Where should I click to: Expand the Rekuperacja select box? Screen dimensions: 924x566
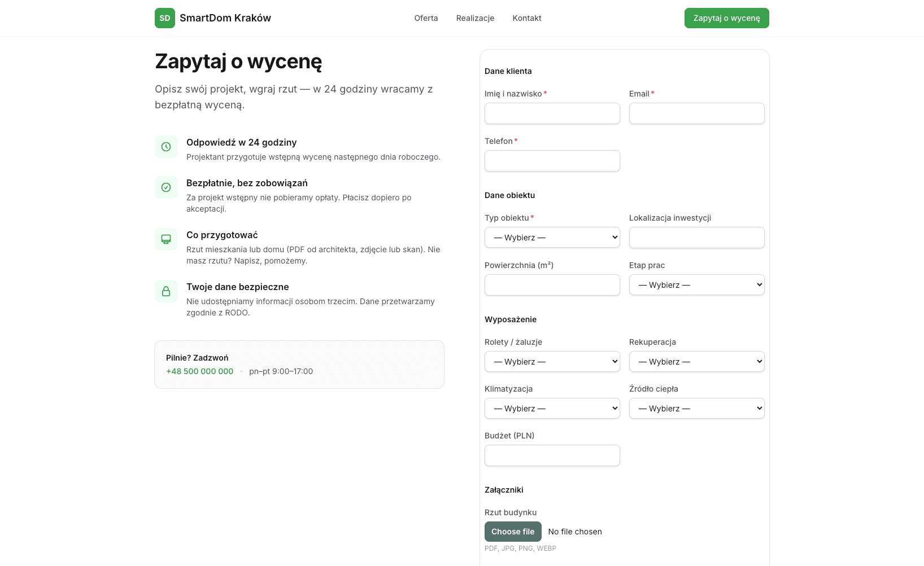[696, 362]
